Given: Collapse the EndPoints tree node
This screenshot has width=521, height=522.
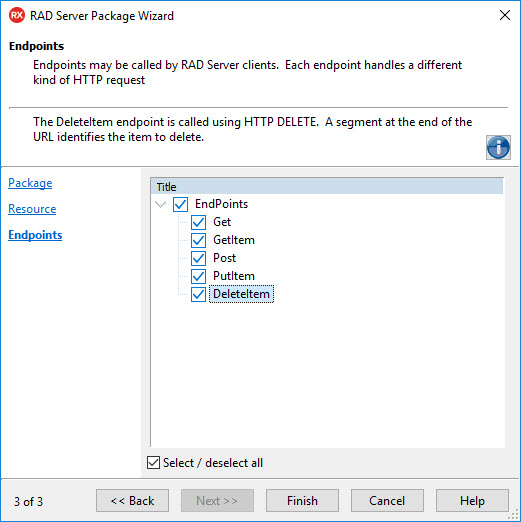Looking at the screenshot, I should [x=161, y=204].
